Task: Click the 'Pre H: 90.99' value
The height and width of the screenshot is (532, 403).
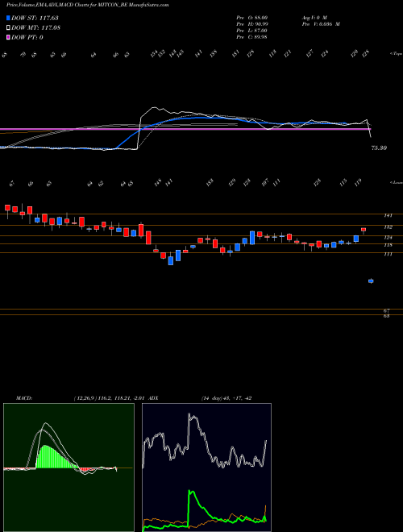Action: [x=252, y=23]
